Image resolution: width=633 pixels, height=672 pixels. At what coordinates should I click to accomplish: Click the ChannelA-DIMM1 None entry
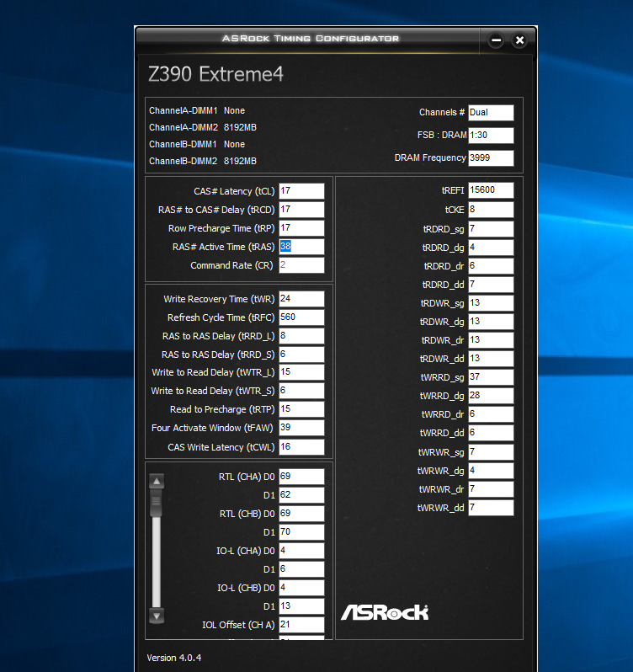point(197,110)
